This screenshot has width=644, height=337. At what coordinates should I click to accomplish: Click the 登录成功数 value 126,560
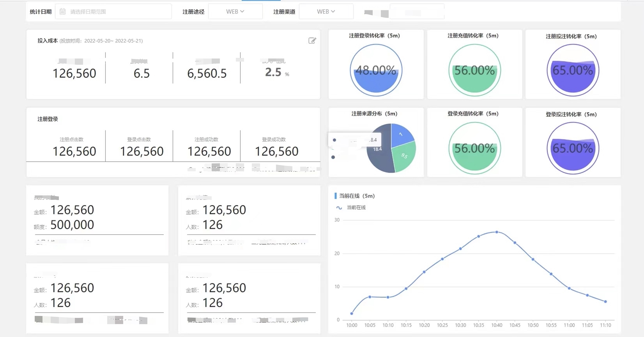pyautogui.click(x=277, y=151)
